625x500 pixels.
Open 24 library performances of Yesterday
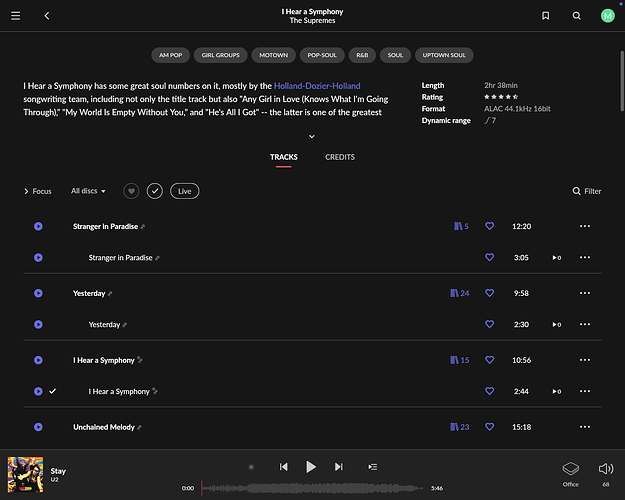pyautogui.click(x=459, y=293)
